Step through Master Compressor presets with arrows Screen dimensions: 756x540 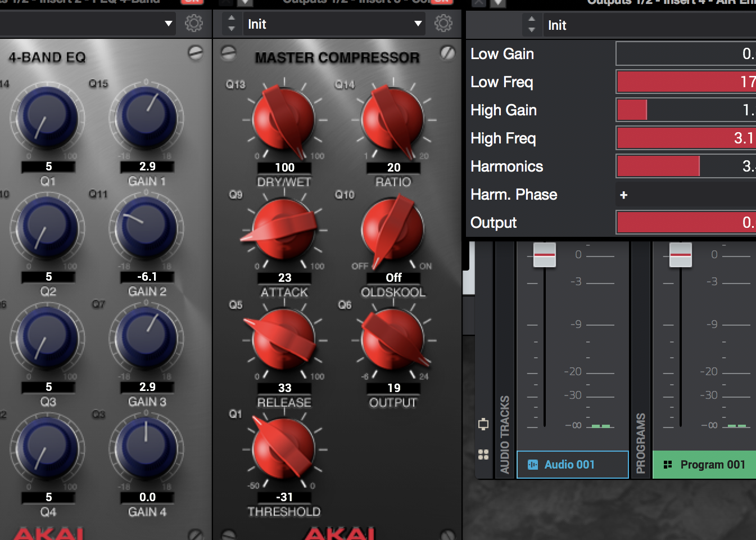[232, 24]
